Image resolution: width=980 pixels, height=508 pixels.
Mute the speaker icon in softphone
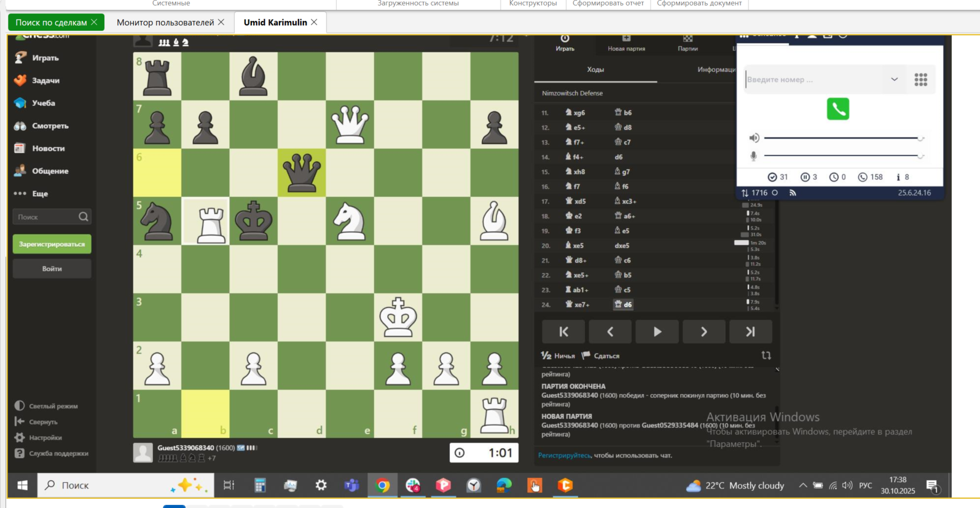pyautogui.click(x=754, y=138)
